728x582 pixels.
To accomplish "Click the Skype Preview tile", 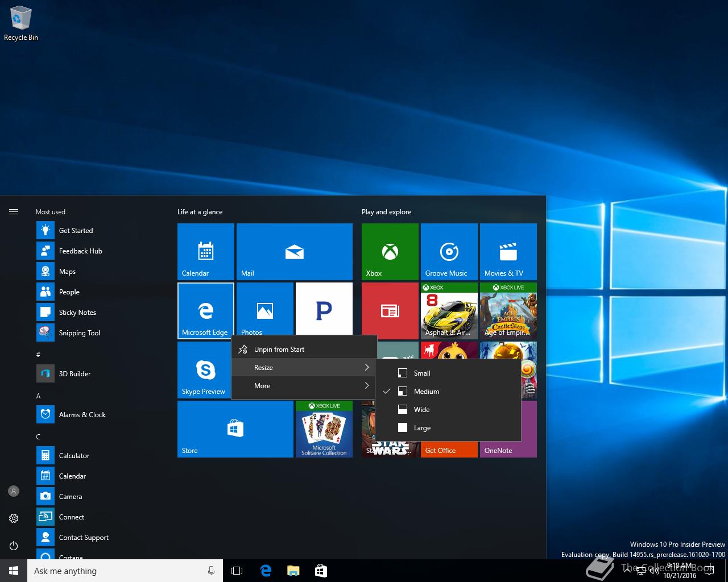I will pos(204,370).
